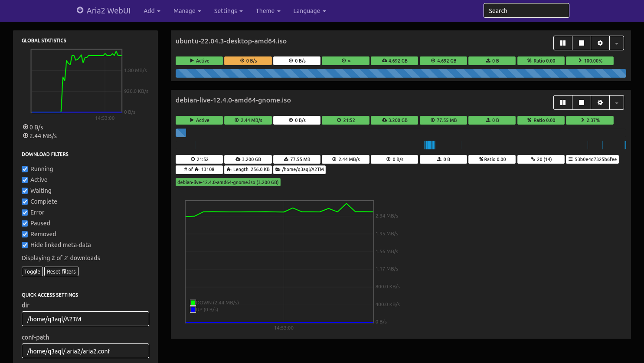Click the ubuntu Active status badge
The image size is (644, 363).
click(199, 61)
